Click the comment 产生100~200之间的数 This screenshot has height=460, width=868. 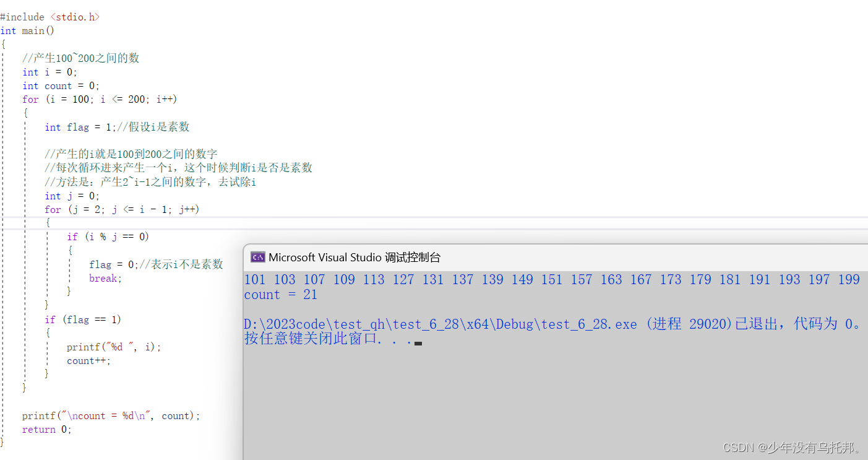coord(80,58)
